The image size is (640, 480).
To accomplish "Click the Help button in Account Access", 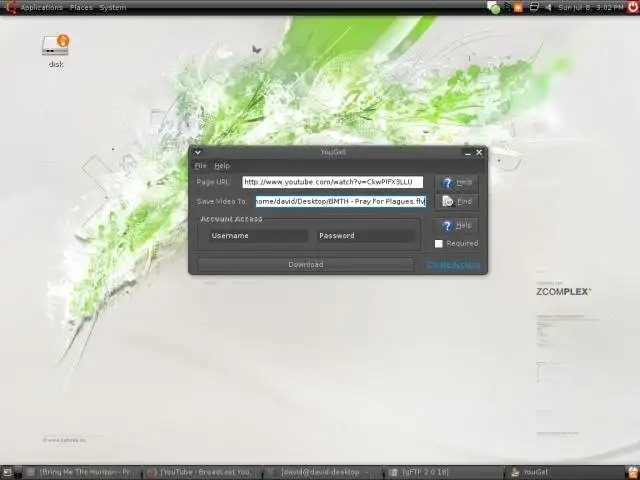I will point(456,225).
